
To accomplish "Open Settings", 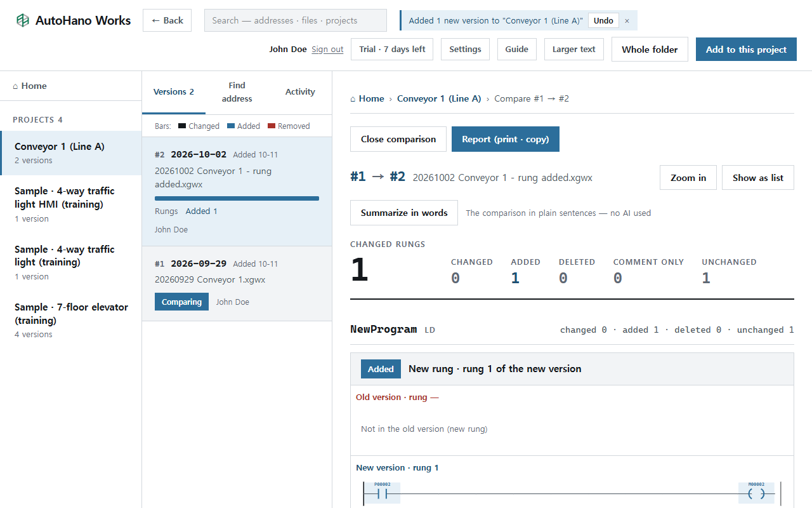I will click(x=465, y=50).
